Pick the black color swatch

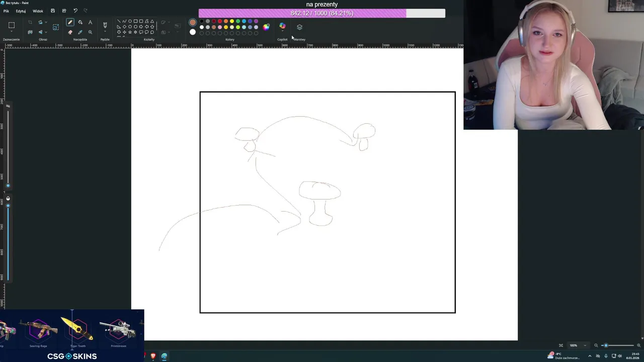click(202, 21)
